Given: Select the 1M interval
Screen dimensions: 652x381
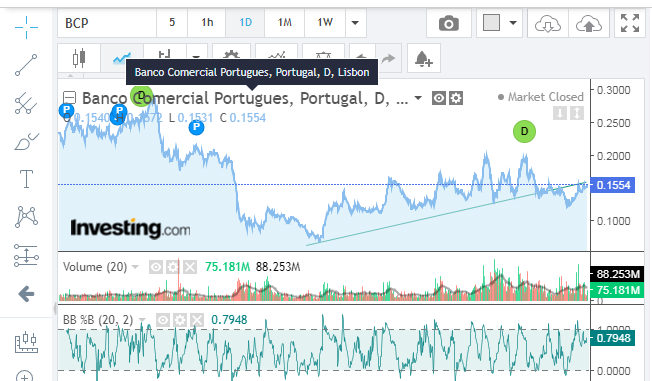Looking at the screenshot, I should pos(285,23).
